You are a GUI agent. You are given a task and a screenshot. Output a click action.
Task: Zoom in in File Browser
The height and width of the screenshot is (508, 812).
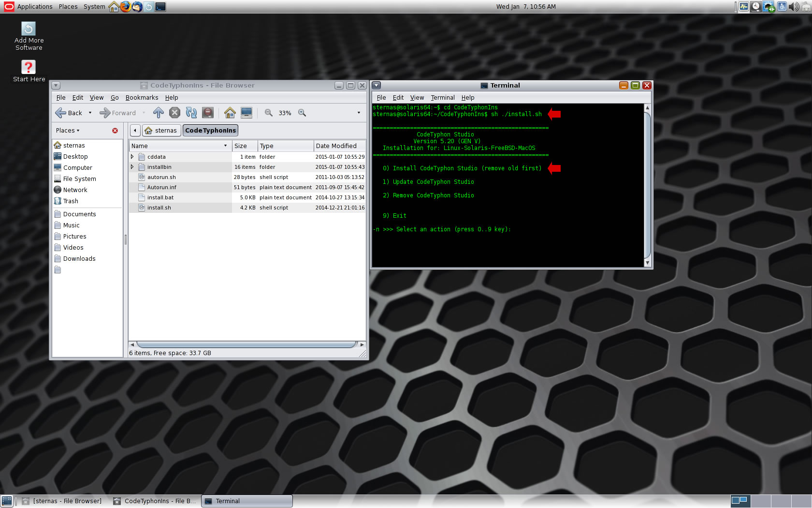tap(302, 113)
